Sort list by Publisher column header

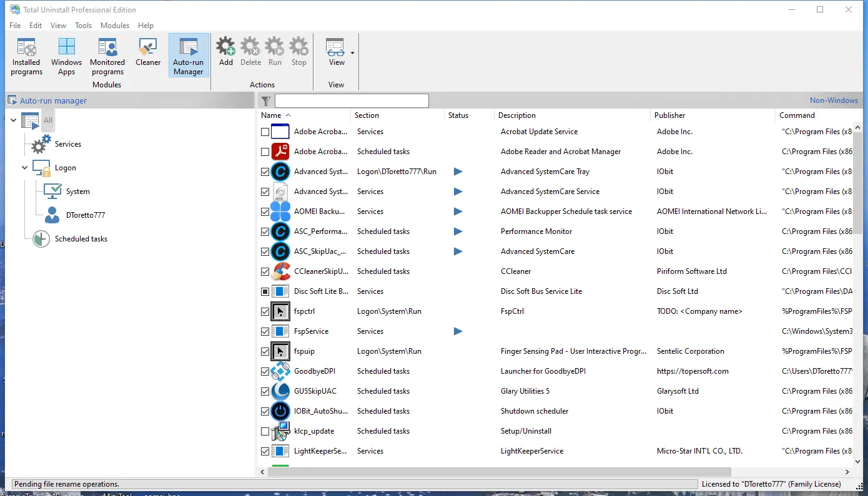[x=669, y=115]
